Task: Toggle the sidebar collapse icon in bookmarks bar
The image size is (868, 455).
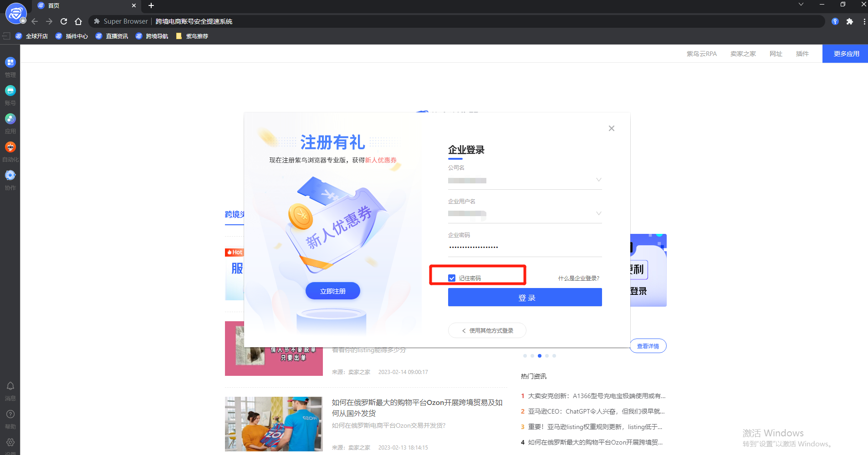Action: pos(6,36)
